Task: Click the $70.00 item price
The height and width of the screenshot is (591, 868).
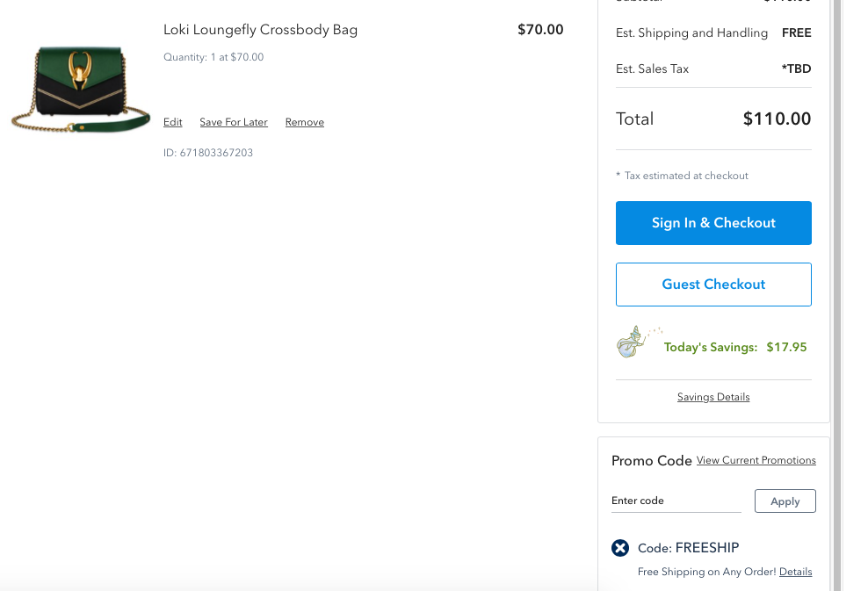Action: pos(540,30)
